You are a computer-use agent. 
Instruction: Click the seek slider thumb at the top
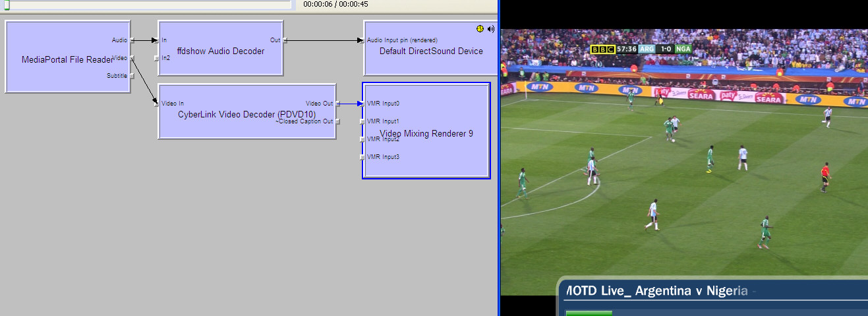7,5
